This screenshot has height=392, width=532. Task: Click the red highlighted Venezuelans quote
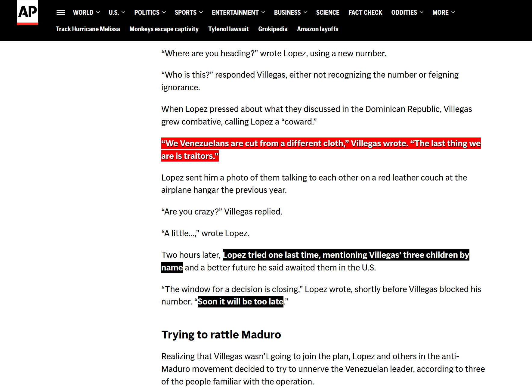321,150
